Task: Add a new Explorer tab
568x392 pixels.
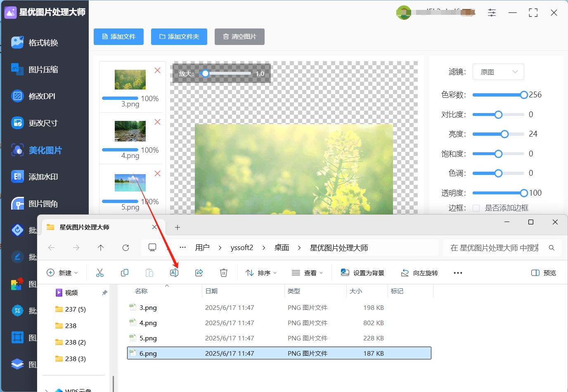Action: 177,227
